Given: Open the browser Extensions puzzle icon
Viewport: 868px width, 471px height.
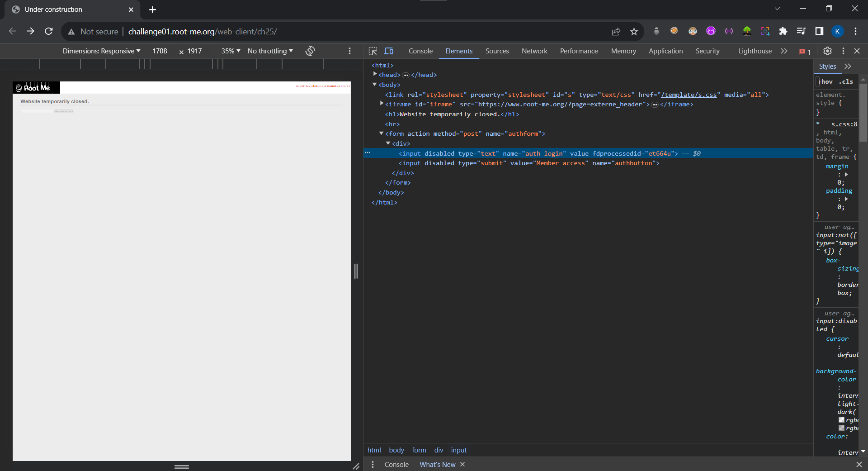Looking at the screenshot, I should click(x=783, y=31).
